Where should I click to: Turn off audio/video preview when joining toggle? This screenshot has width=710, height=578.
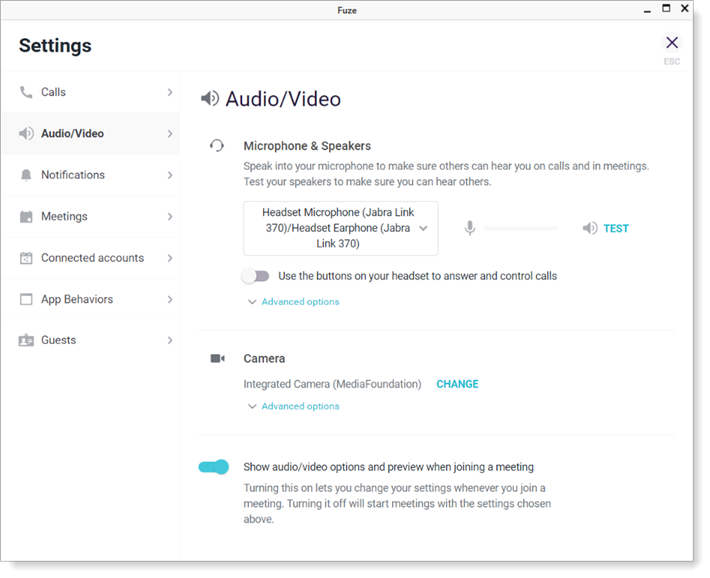214,467
